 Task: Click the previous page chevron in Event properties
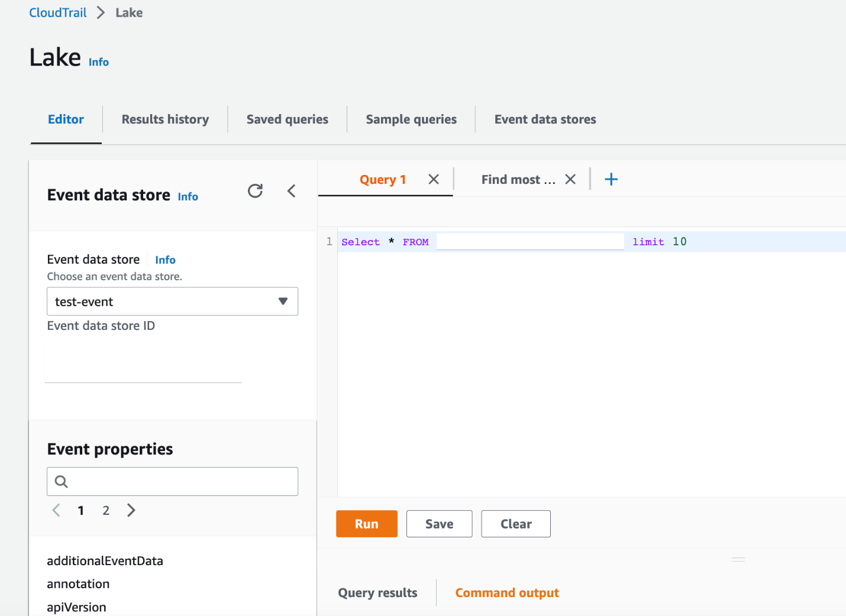coord(56,510)
